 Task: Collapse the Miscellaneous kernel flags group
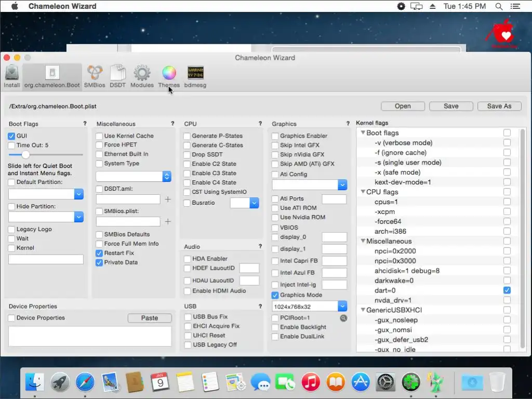point(363,241)
